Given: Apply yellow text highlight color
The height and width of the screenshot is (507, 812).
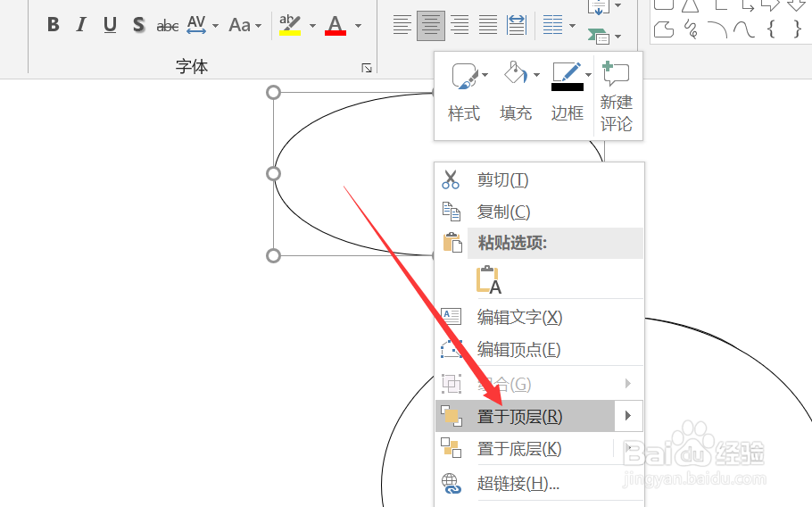Looking at the screenshot, I should pos(290,25).
